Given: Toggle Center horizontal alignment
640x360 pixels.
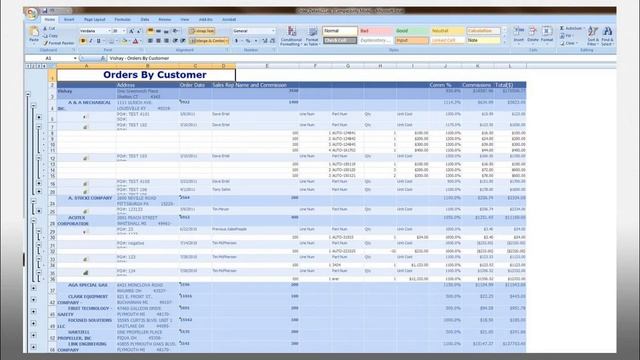Looking at the screenshot, I should pyautogui.click(x=158, y=41).
